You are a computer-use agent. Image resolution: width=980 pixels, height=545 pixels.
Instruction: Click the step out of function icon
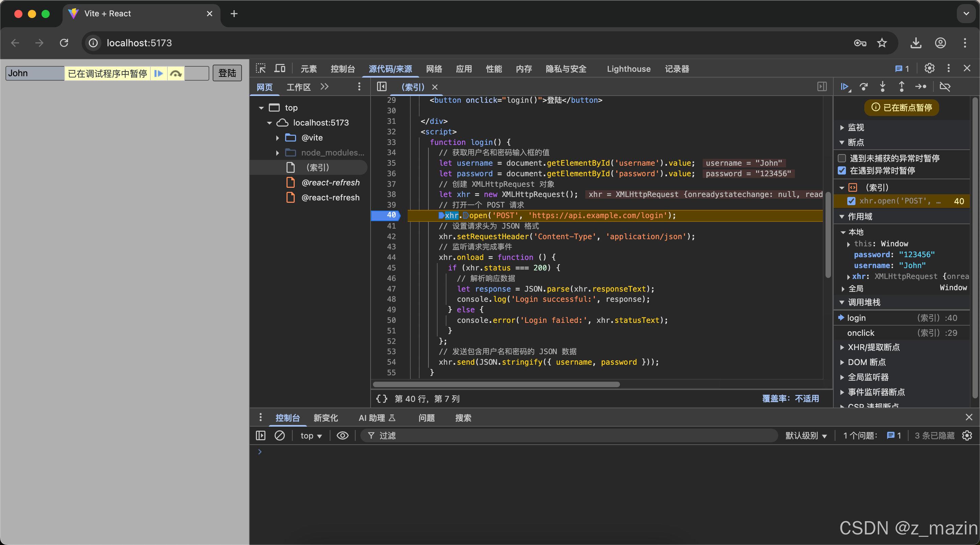902,87
